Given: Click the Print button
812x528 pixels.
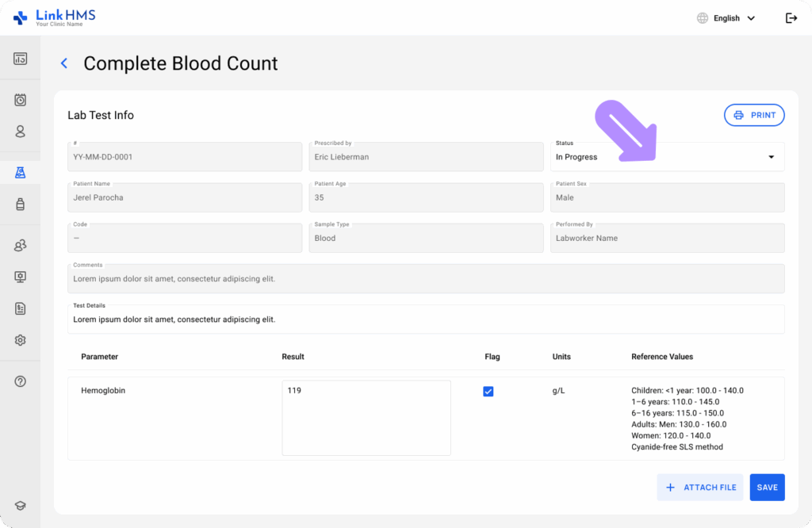Looking at the screenshot, I should tap(754, 115).
